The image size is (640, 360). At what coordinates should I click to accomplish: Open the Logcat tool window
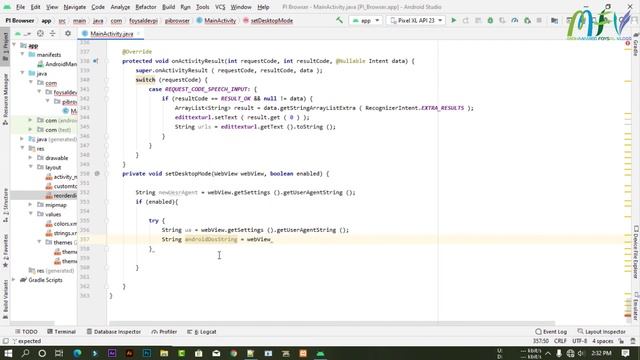[x=202, y=332]
